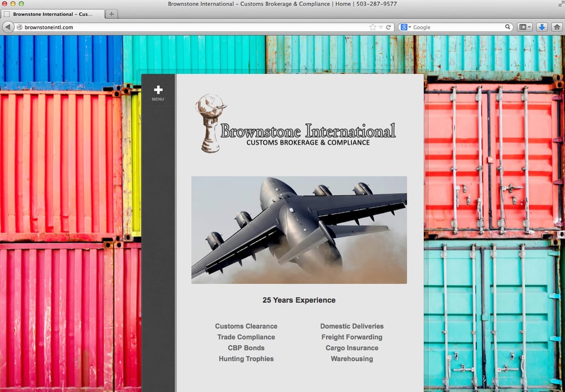Click the site identity globe icon
This screenshot has height=392, width=565.
[x=20, y=27]
